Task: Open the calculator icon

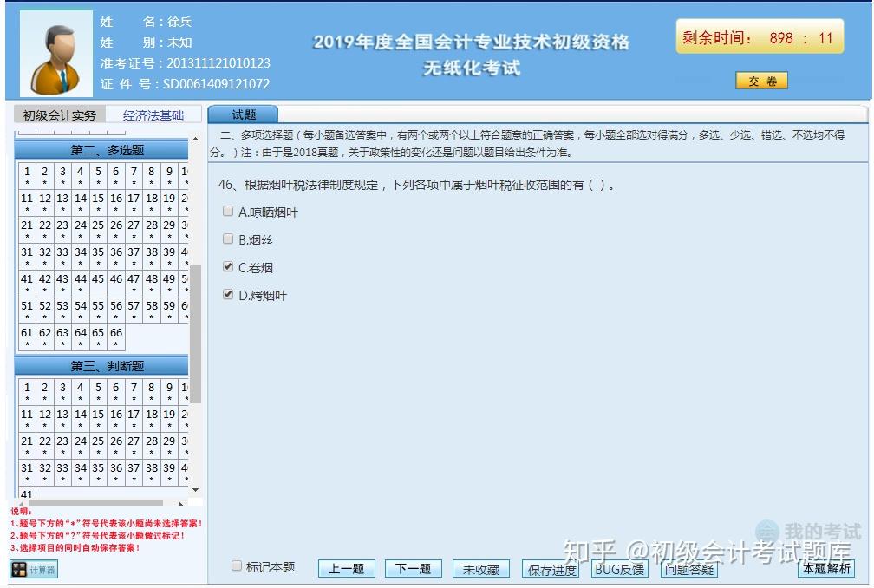Action: [x=34, y=569]
